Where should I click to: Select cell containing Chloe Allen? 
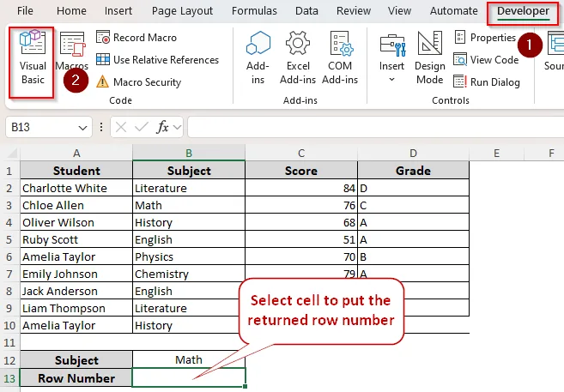[76, 205]
